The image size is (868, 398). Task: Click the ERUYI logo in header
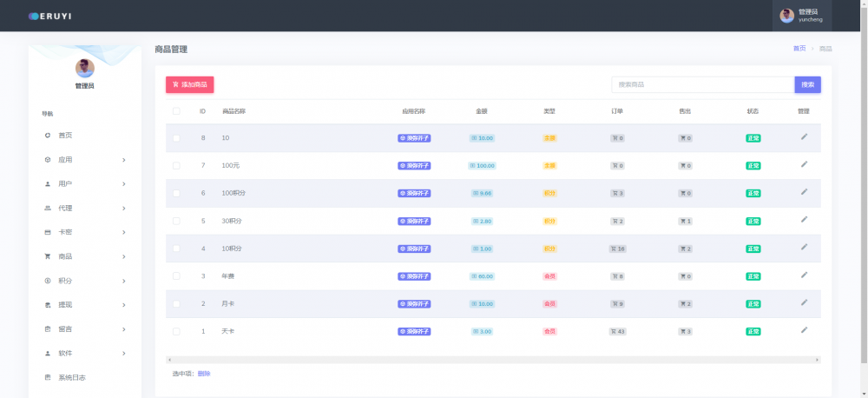[52, 16]
